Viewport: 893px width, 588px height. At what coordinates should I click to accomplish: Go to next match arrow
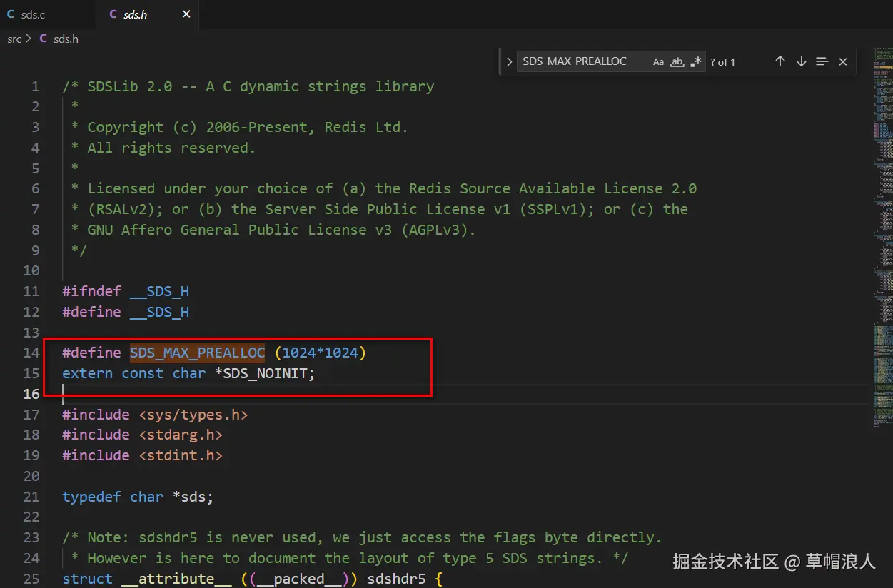(802, 61)
